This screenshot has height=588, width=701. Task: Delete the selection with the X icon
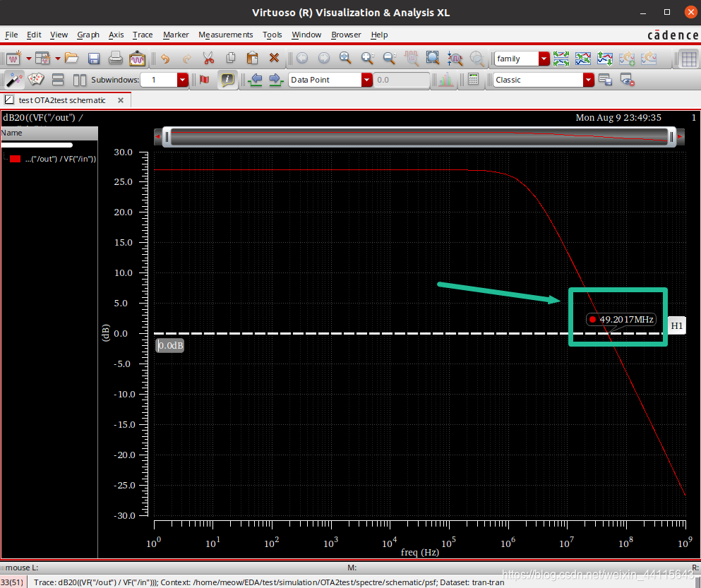(274, 58)
